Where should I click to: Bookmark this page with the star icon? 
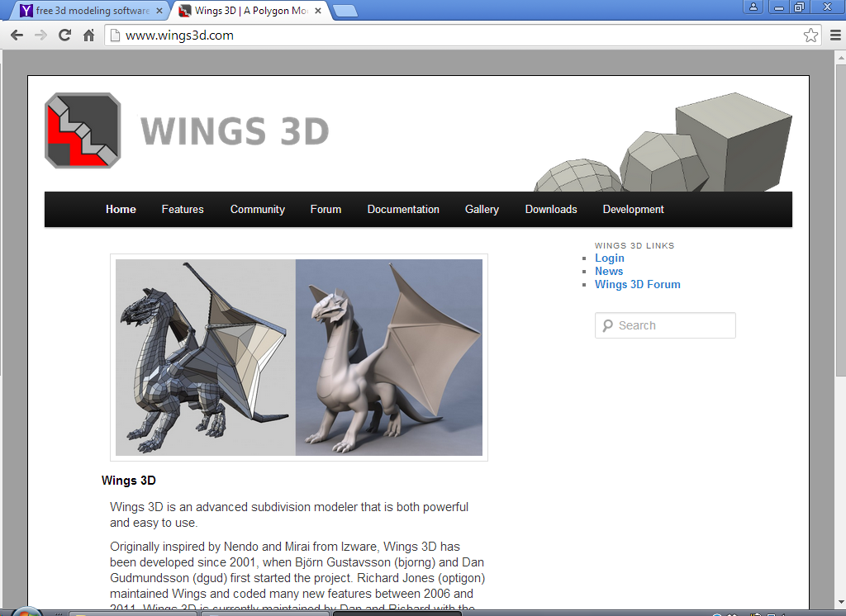810,36
